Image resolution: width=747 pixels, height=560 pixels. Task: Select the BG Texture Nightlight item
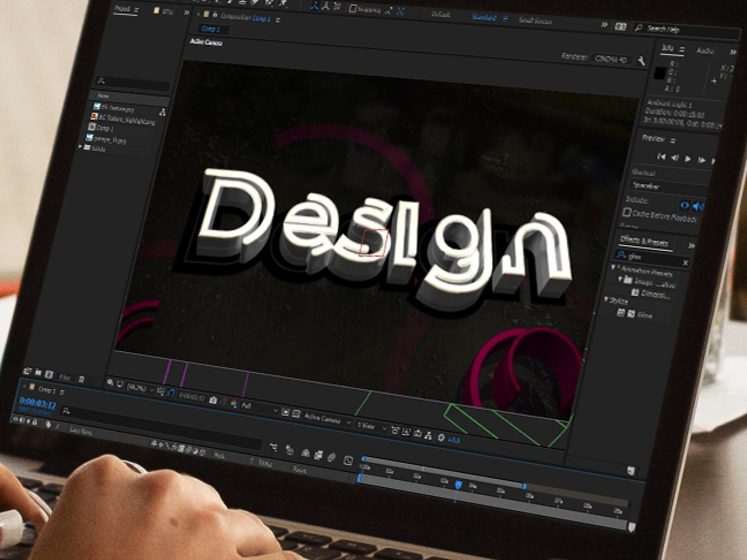pos(123,119)
